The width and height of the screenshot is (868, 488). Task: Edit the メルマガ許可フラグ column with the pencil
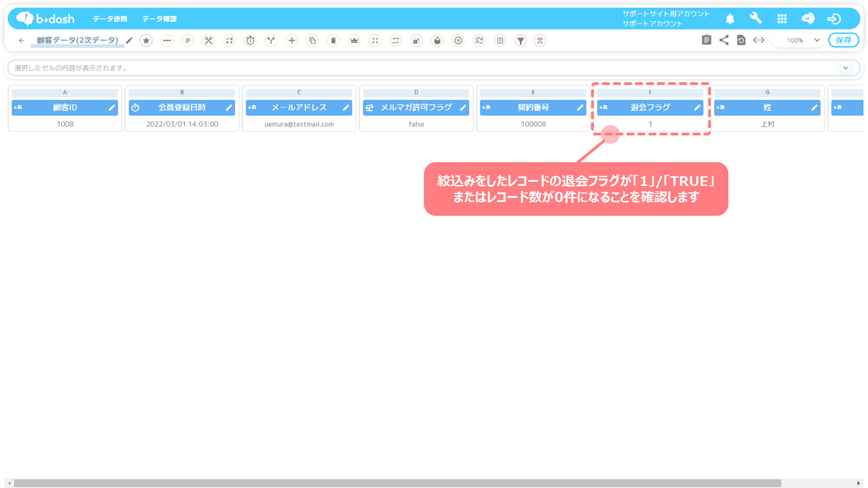tap(463, 107)
